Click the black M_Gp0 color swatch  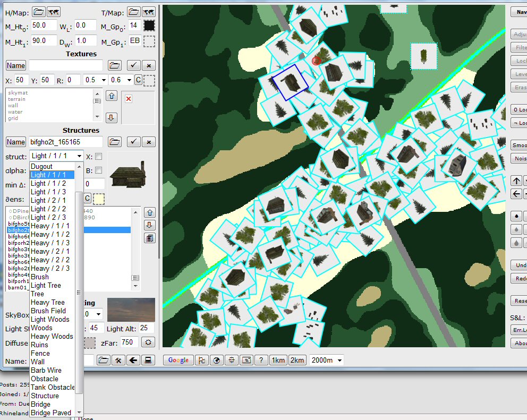[x=149, y=25]
